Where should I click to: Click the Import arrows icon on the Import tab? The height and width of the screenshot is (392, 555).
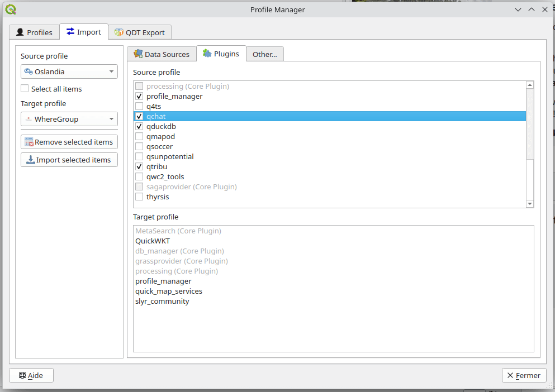click(70, 32)
